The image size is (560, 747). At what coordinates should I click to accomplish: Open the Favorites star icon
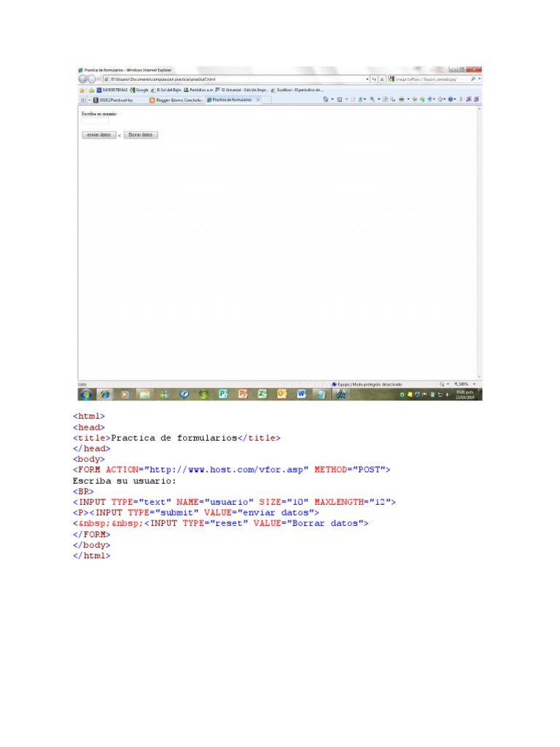[x=82, y=90]
